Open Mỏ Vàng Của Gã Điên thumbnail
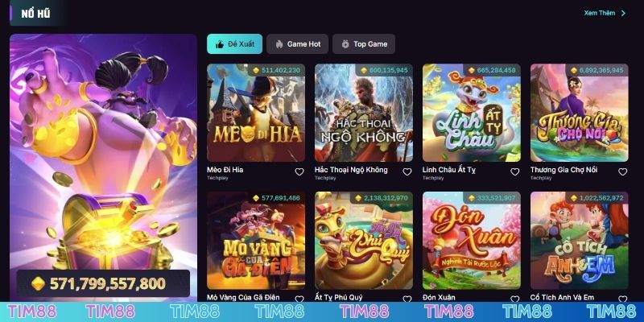The height and width of the screenshot is (322, 644). (256, 240)
